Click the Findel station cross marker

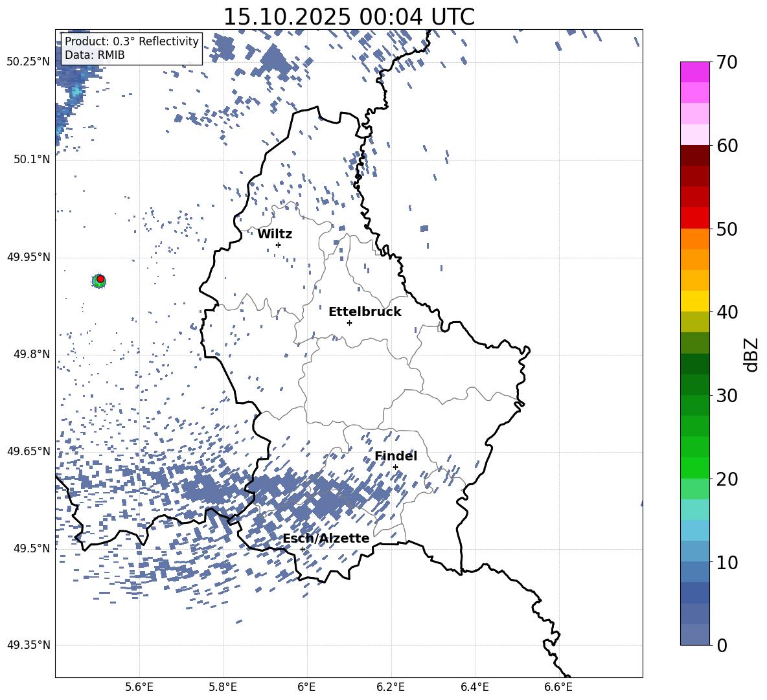tap(395, 468)
